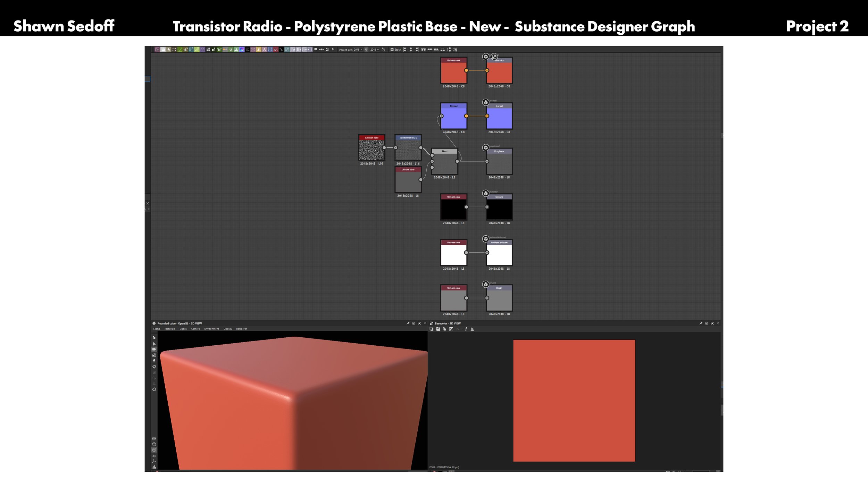
Task: Add an Emboss node from the graph toolbar
Action: point(202,50)
